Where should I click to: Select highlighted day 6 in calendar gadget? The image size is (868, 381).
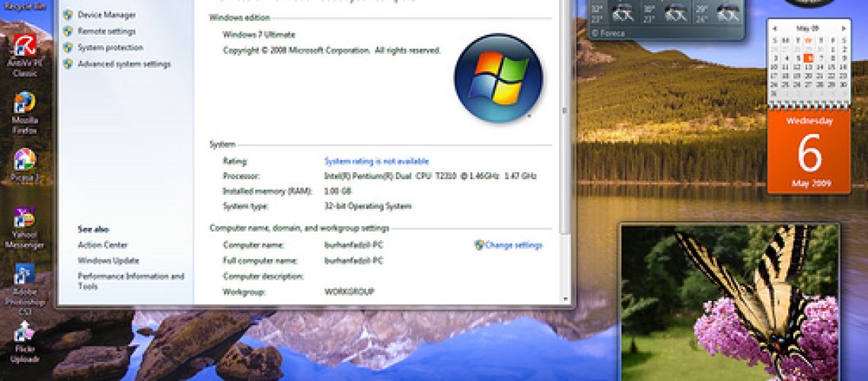click(809, 58)
